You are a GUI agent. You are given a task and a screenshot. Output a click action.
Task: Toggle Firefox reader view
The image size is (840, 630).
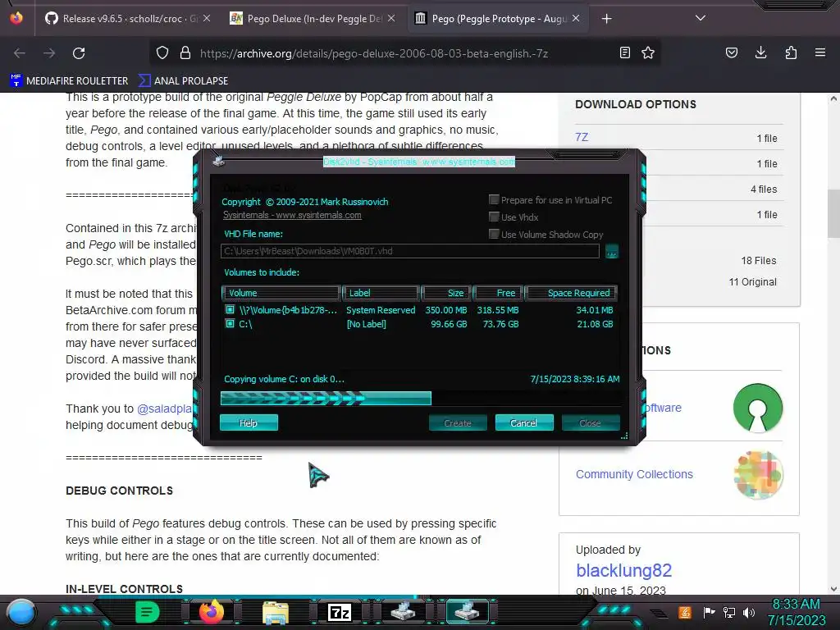(624, 52)
